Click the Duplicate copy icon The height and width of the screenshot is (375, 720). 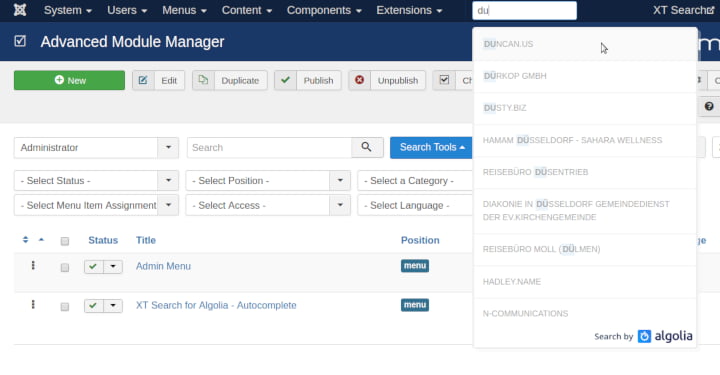203,80
